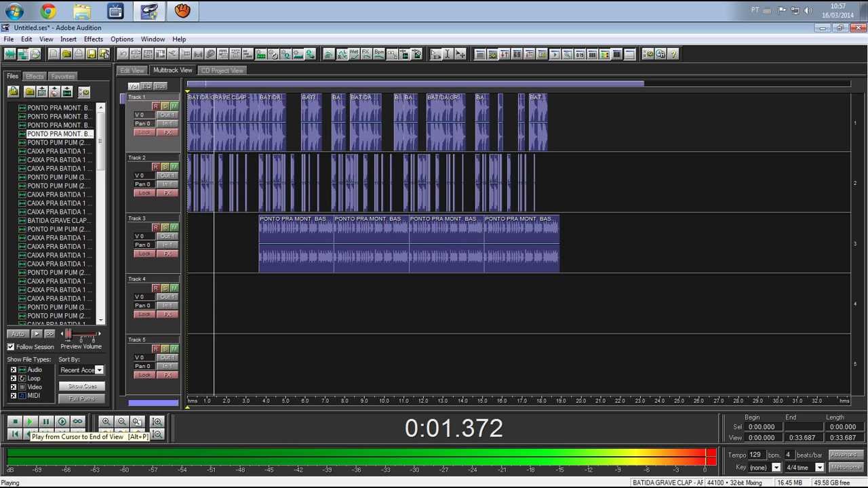Image resolution: width=868 pixels, height=488 pixels.
Task: Click the Help question mark icon
Action: 673,54
